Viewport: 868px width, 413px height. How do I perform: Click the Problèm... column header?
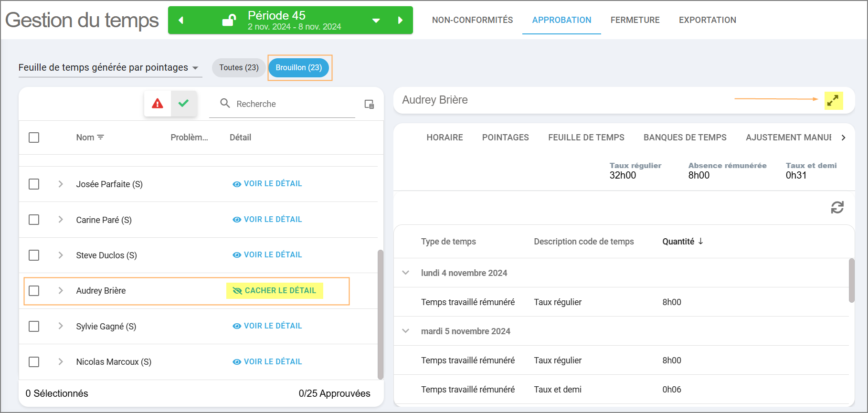pos(189,138)
